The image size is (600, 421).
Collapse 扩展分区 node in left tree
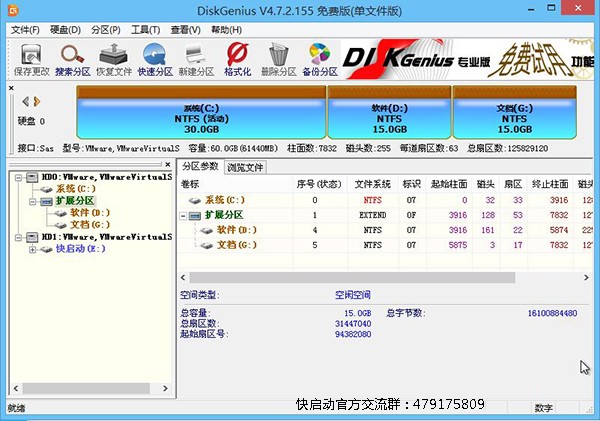pyautogui.click(x=32, y=200)
